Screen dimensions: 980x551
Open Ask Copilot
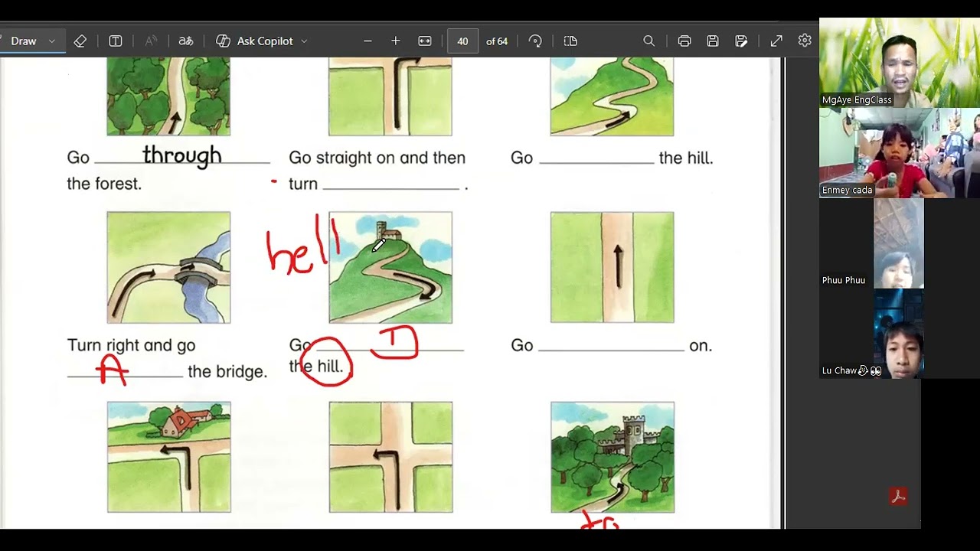point(255,41)
